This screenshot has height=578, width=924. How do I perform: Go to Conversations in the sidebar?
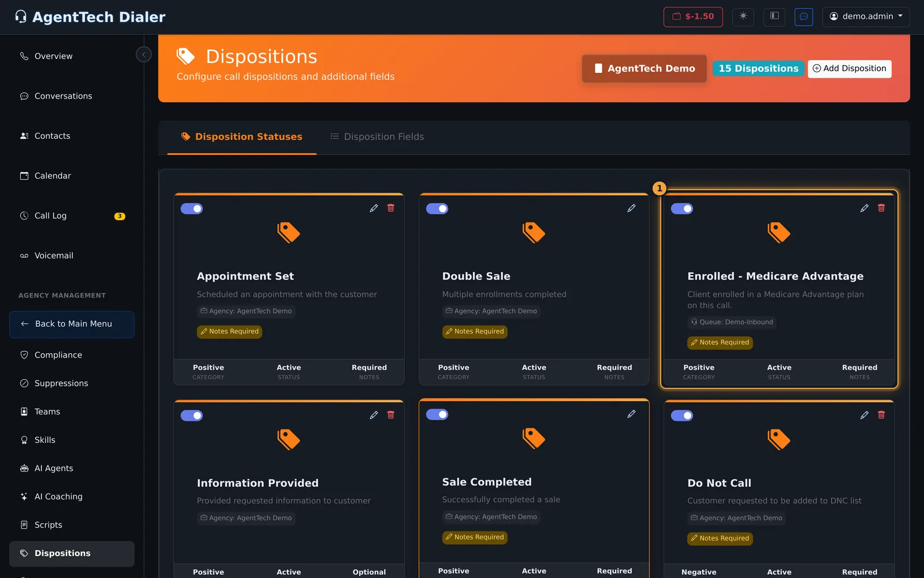point(72,96)
